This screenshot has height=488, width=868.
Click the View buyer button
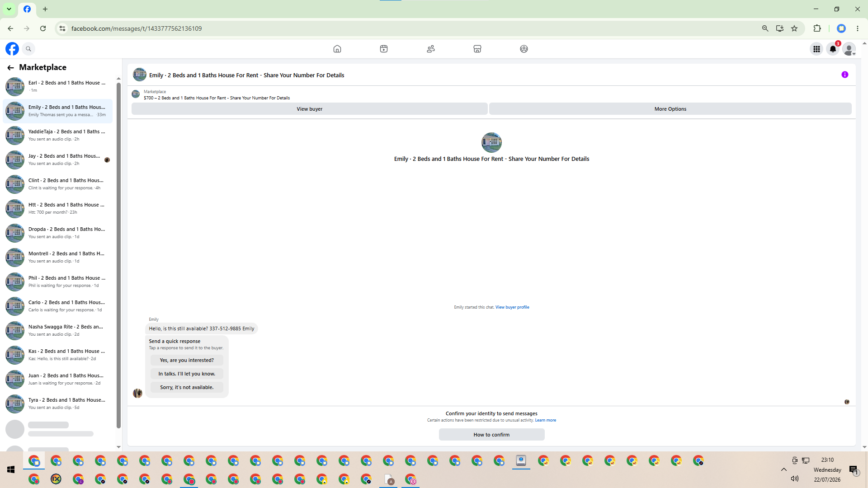310,109
